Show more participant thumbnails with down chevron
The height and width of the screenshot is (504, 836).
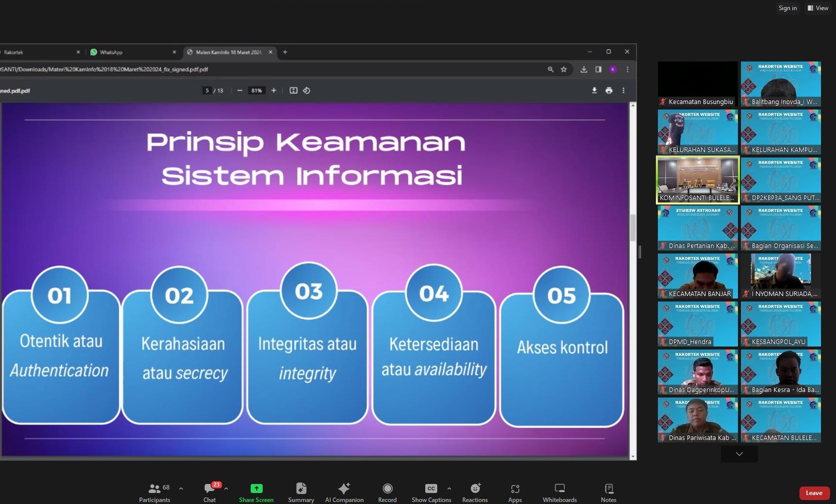coord(739,453)
